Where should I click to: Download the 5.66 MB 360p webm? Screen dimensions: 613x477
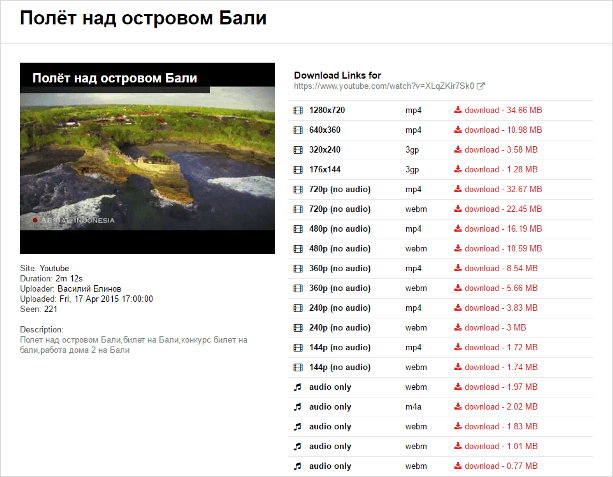coord(495,288)
